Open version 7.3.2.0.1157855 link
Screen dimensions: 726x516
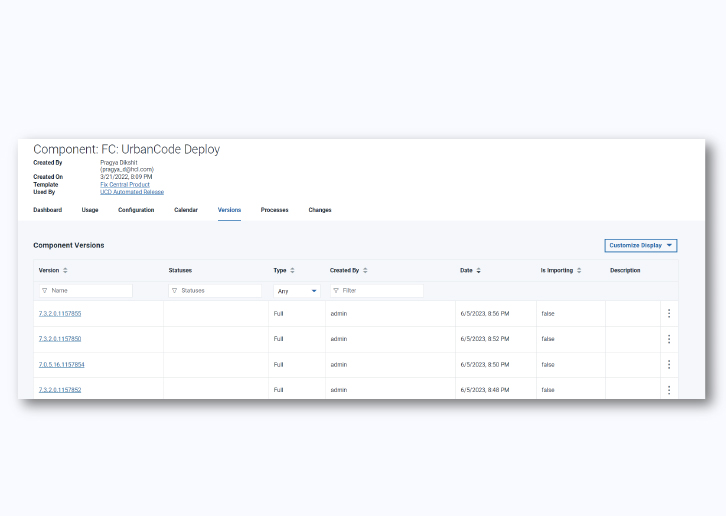pyautogui.click(x=60, y=313)
